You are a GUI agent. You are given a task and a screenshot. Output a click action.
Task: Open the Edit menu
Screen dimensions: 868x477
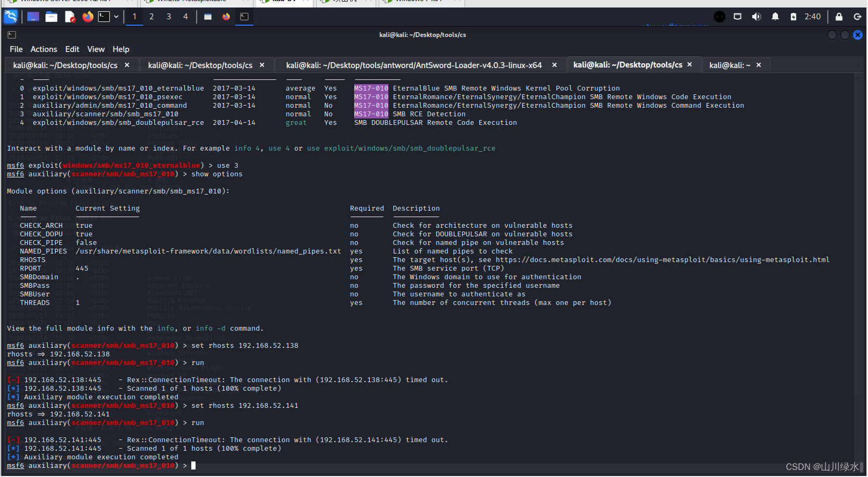tap(72, 49)
